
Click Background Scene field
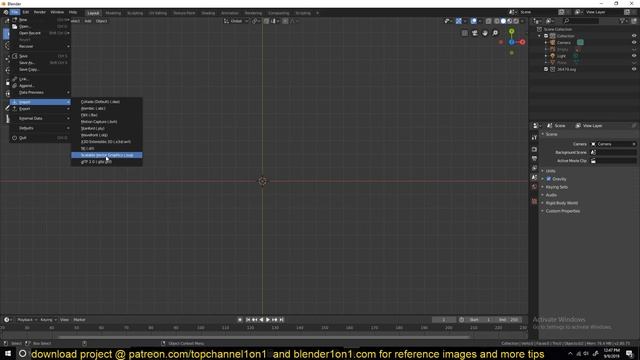[614, 152]
